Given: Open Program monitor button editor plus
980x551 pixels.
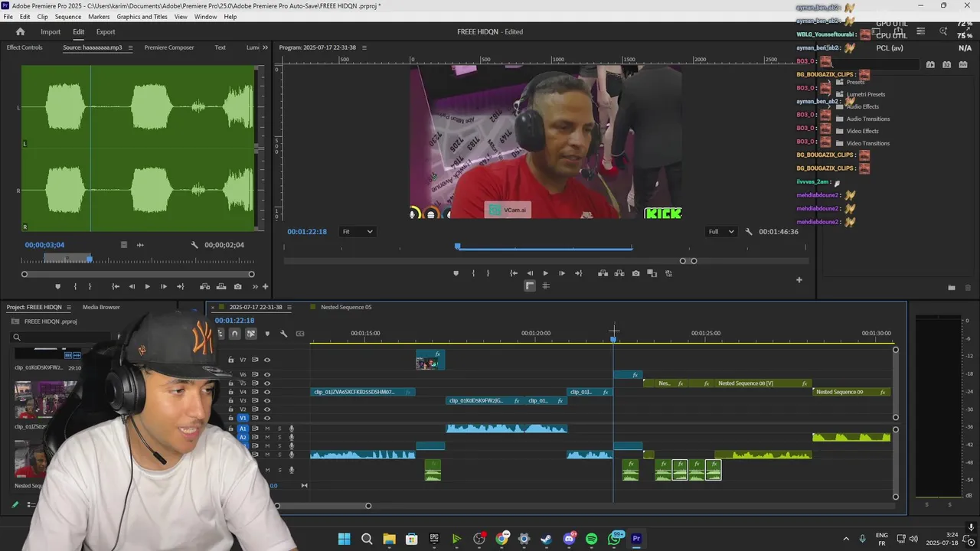Looking at the screenshot, I should point(799,279).
